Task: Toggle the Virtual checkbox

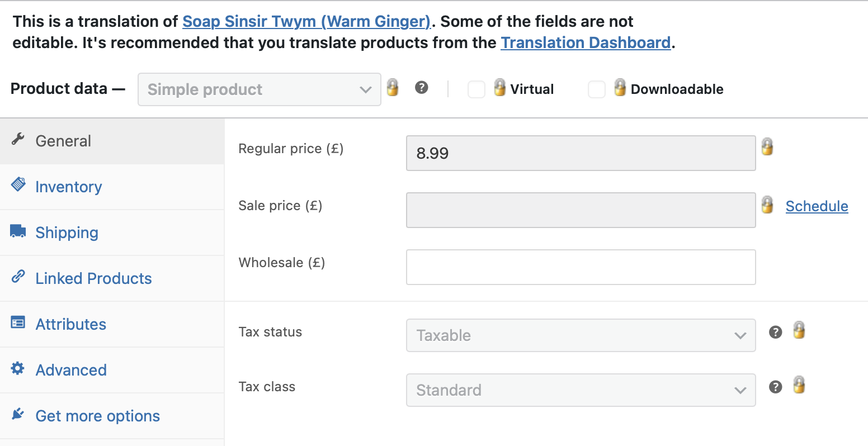Action: (476, 89)
